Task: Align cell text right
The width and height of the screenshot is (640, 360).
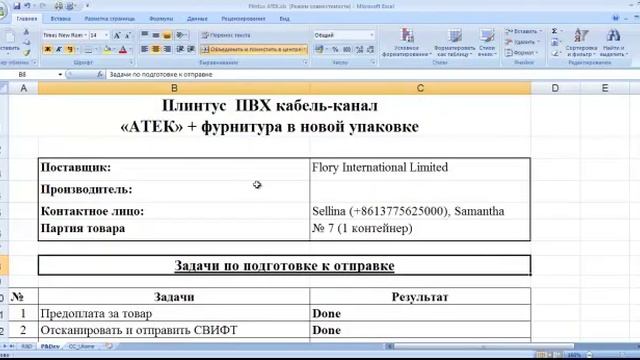Action: pyautogui.click(x=167, y=49)
